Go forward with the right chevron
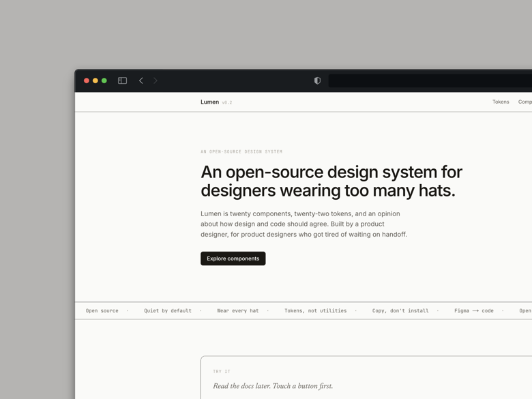The height and width of the screenshot is (399, 532). pyautogui.click(x=156, y=80)
